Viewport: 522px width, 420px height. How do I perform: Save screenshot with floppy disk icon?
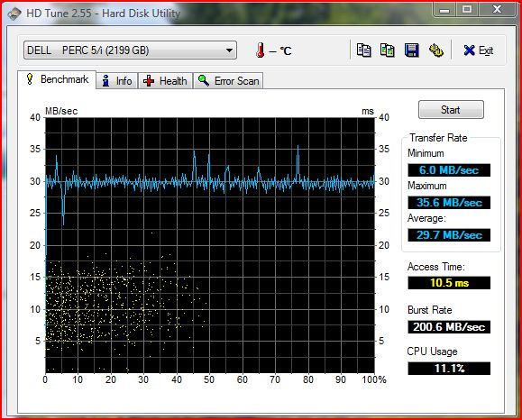tap(412, 50)
